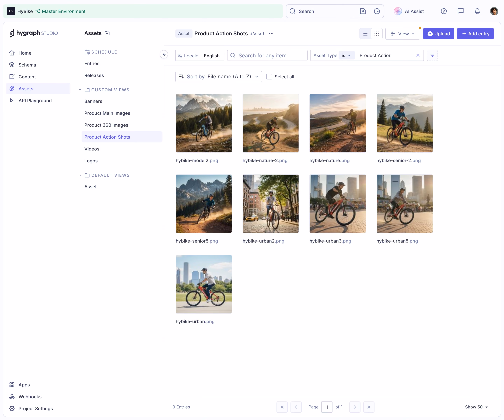Open the hybike-nature-2.png thumbnail
The image size is (504, 420).
(x=271, y=123)
